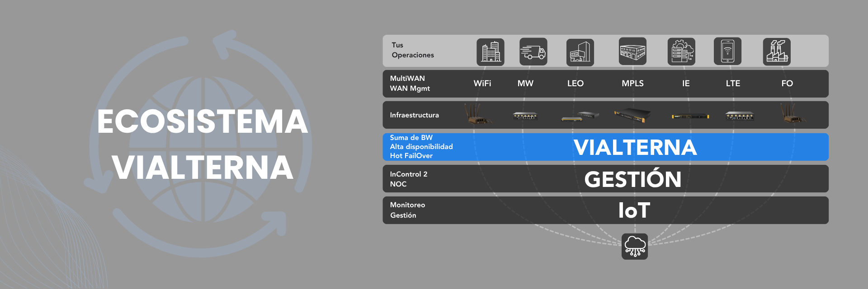Click the IE label

click(x=686, y=84)
